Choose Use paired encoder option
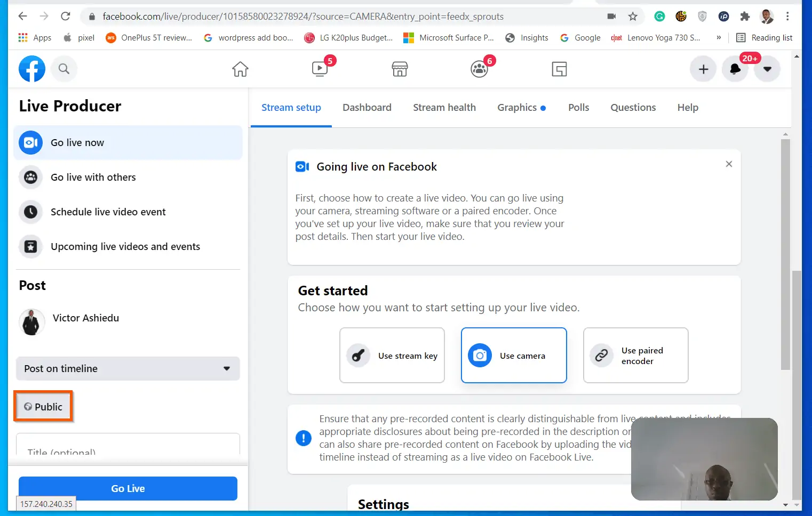 pyautogui.click(x=636, y=356)
